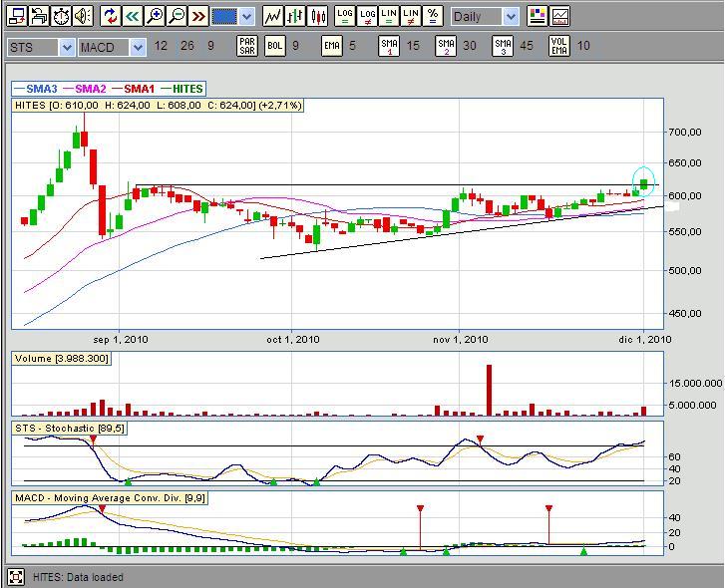Click the 700,00 price axis label

click(x=685, y=133)
